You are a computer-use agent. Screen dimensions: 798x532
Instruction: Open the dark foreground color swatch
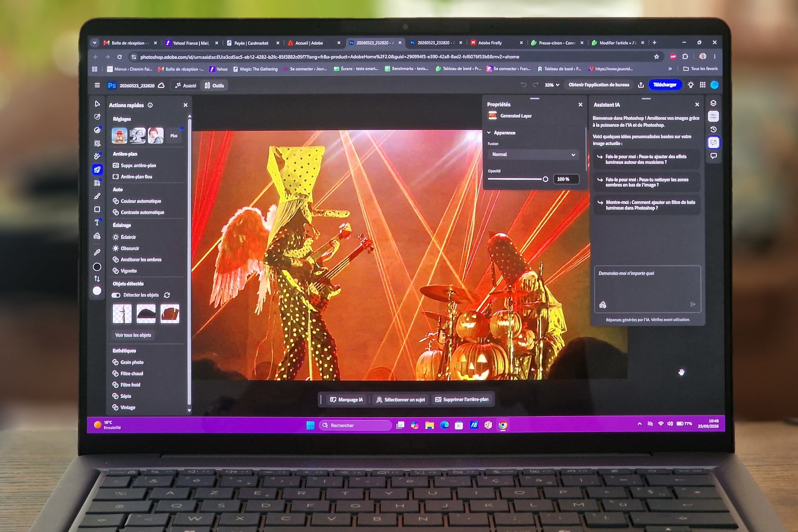click(x=97, y=267)
